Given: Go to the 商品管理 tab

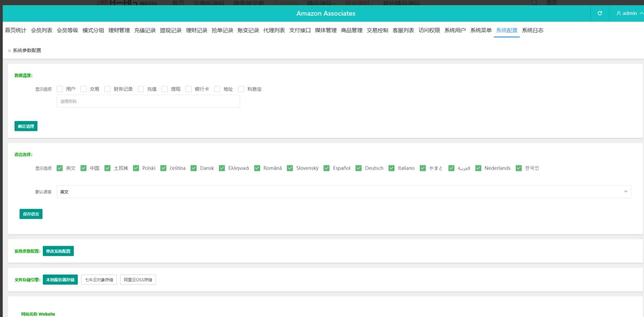Looking at the screenshot, I should click(351, 30).
